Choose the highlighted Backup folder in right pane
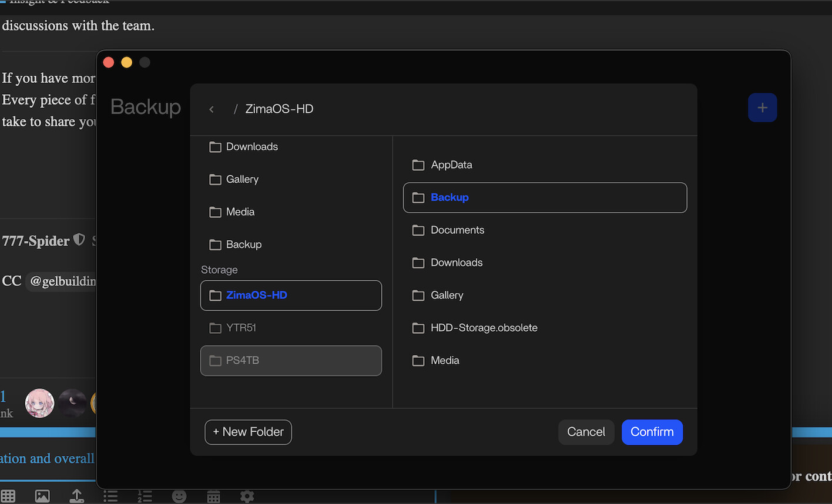This screenshot has width=832, height=504. click(x=545, y=197)
